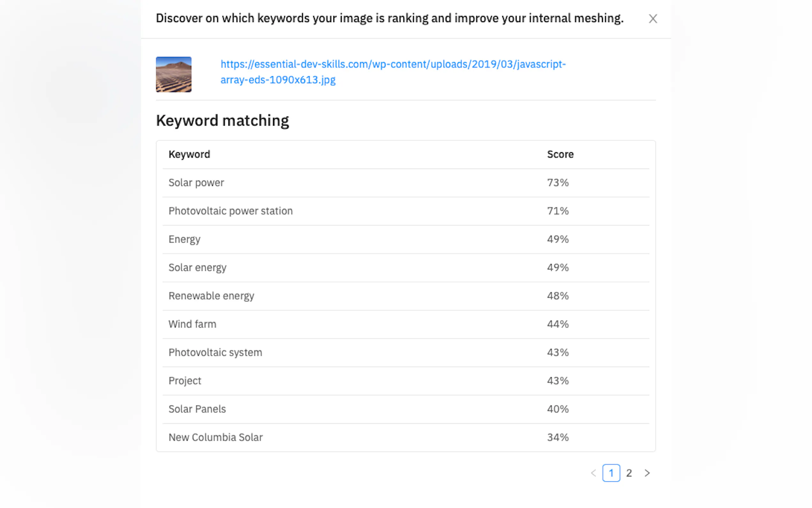Image resolution: width=812 pixels, height=508 pixels.
Task: Click the Score column header
Action: tap(560, 154)
